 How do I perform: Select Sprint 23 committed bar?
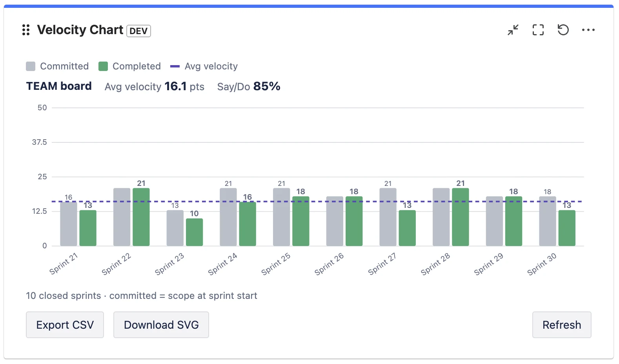[x=175, y=228]
